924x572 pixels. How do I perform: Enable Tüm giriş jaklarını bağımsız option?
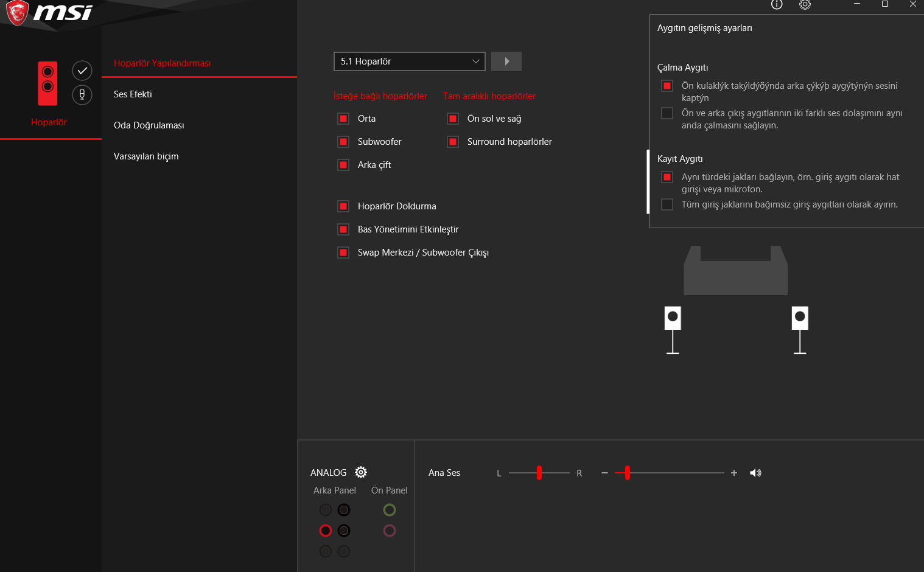(x=667, y=204)
